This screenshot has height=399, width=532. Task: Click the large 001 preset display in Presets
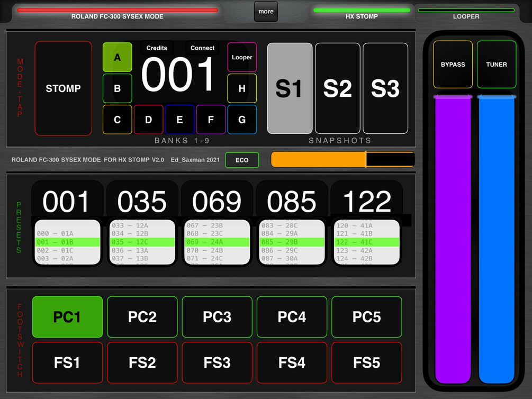click(67, 202)
